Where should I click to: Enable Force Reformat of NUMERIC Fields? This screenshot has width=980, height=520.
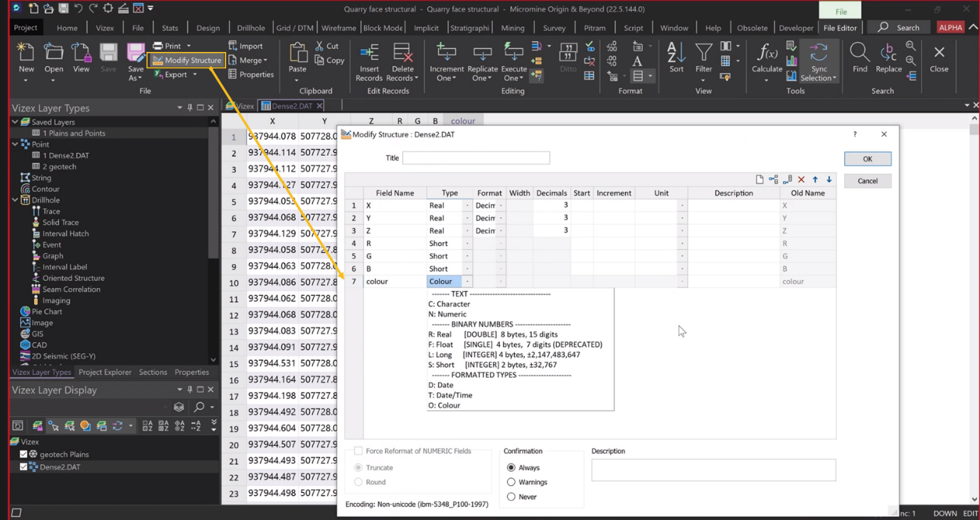click(358, 450)
